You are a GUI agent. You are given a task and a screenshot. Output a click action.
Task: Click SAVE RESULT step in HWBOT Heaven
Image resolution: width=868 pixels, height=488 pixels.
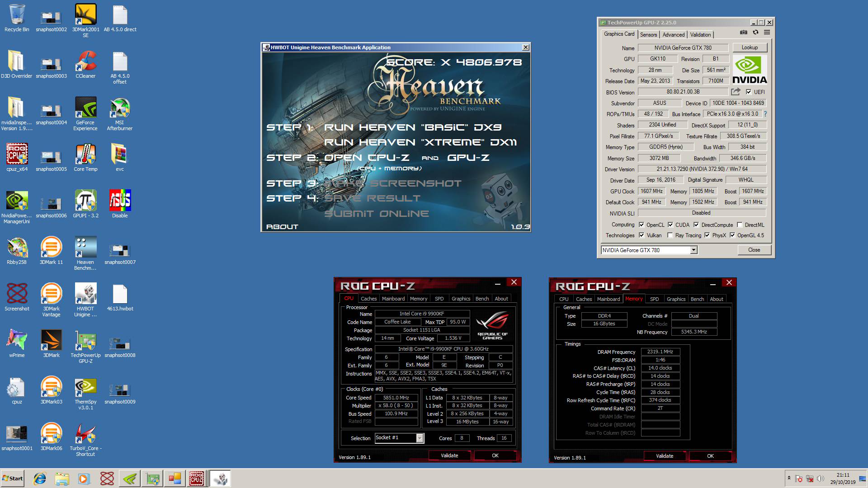tap(372, 198)
